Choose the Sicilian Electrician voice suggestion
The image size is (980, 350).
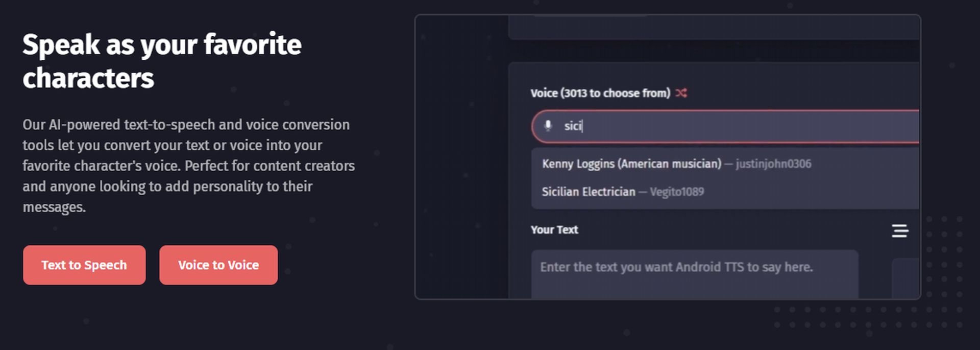725,192
